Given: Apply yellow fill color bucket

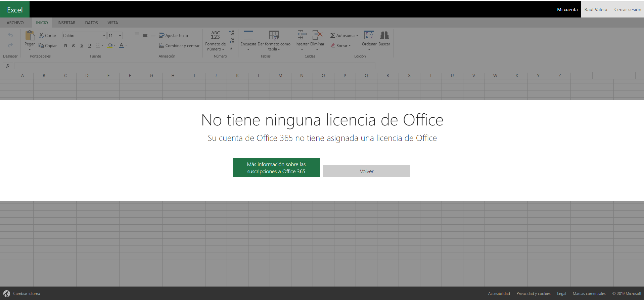Looking at the screenshot, I should coord(110,45).
